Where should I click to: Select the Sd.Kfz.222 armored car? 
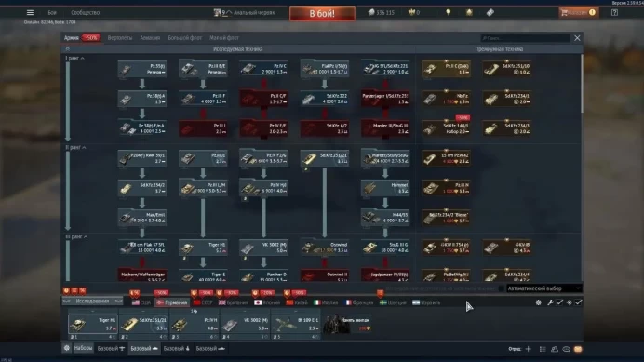click(x=325, y=99)
